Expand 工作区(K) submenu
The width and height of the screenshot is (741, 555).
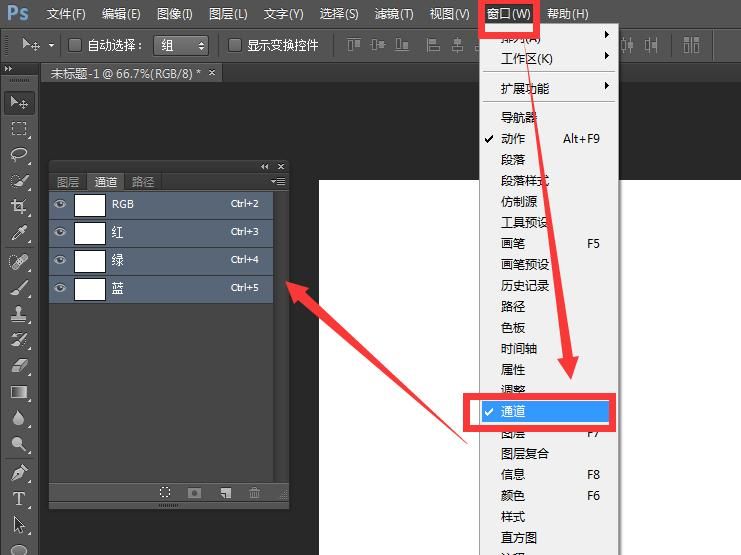click(x=549, y=59)
